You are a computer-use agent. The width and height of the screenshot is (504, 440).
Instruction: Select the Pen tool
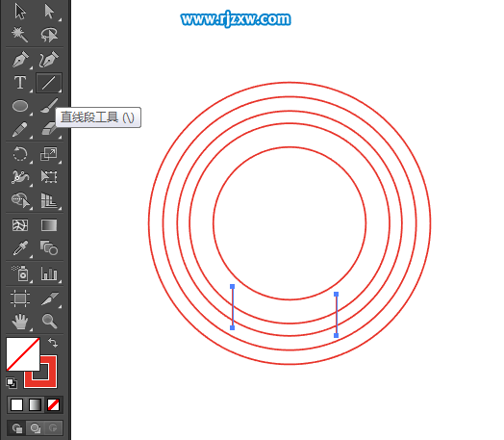pos(20,59)
